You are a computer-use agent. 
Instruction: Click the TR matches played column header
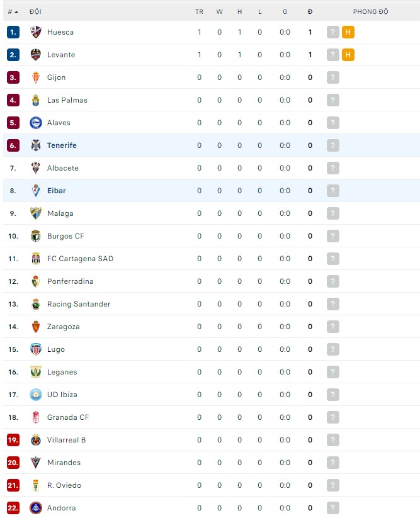(200, 11)
